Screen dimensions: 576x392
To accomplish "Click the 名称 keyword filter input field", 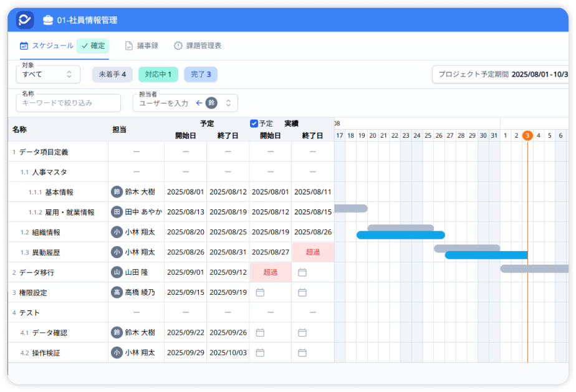I will [x=67, y=103].
